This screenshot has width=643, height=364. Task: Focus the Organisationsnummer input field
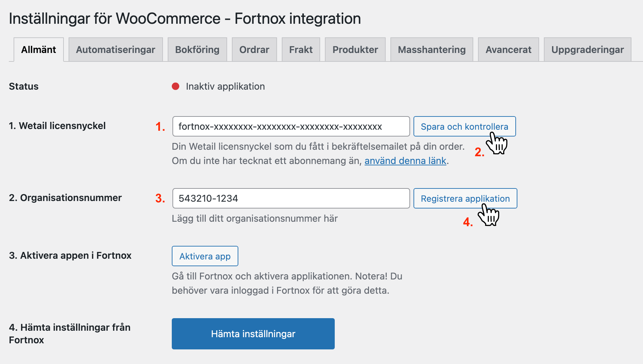[291, 198]
